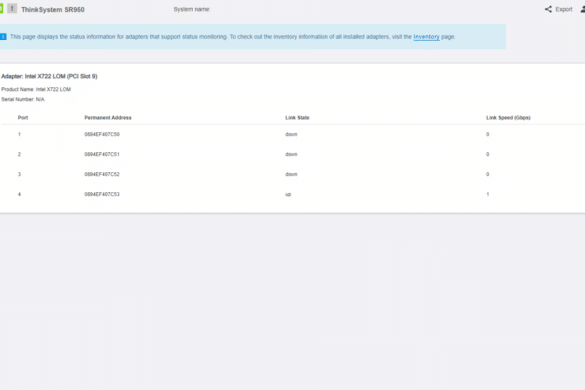585x390 pixels.
Task: Click the Serial Number: N/A line
Action: pos(23,99)
